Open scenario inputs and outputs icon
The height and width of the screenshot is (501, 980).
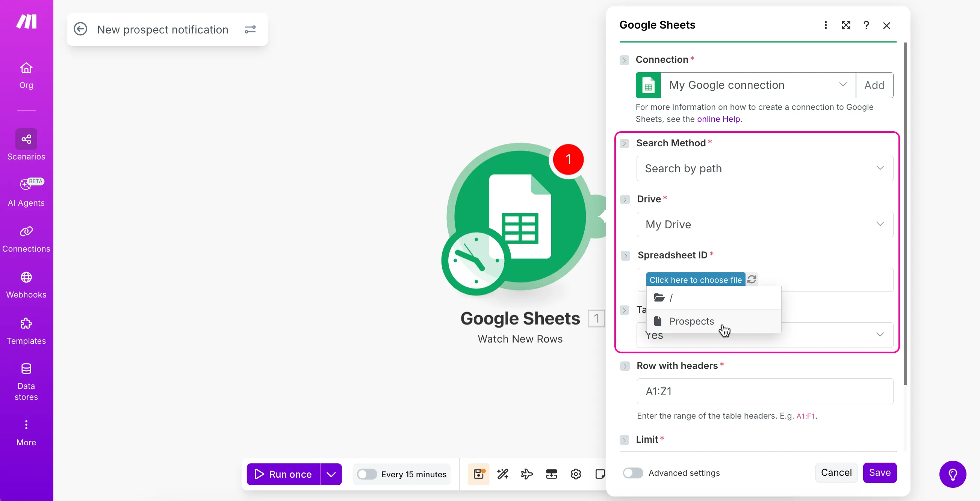552,474
